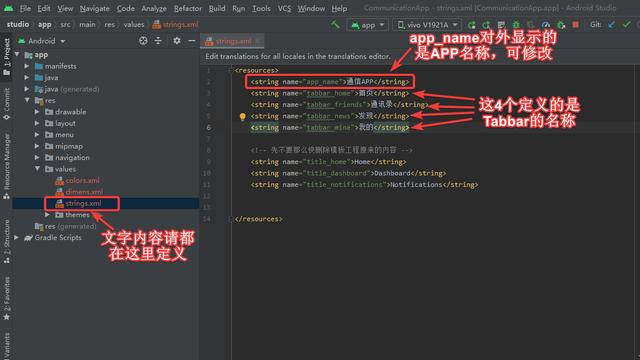Click the title_notifications string line
This screenshot has width=640, height=360.
coord(364,184)
